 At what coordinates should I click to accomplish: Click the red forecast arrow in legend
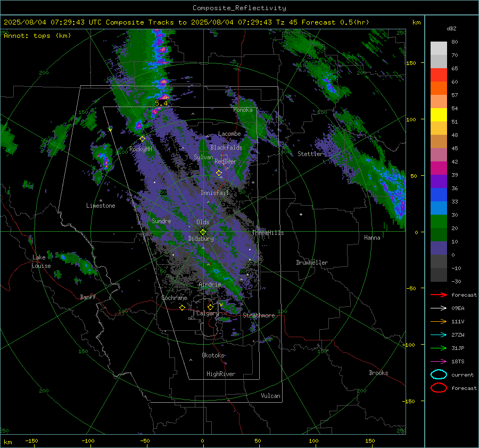(439, 295)
